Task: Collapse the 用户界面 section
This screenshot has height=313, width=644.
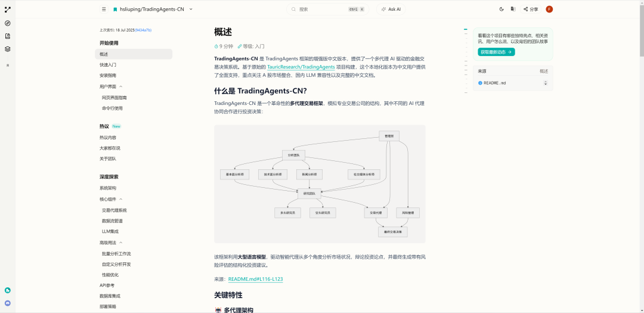Action: (x=120, y=86)
